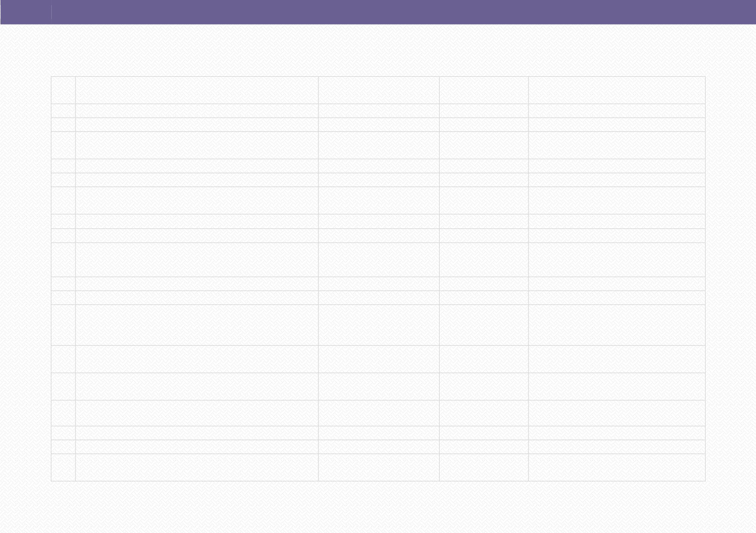
Task: Click the wide second-column header cell
Action: click(x=197, y=90)
